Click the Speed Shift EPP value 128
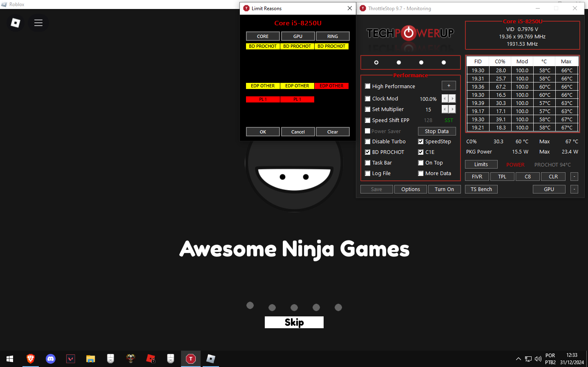 428,120
